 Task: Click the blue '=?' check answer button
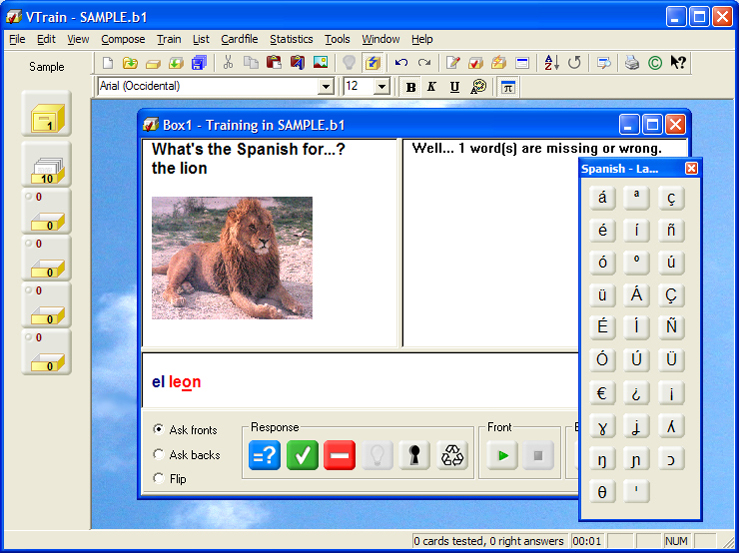[264, 456]
